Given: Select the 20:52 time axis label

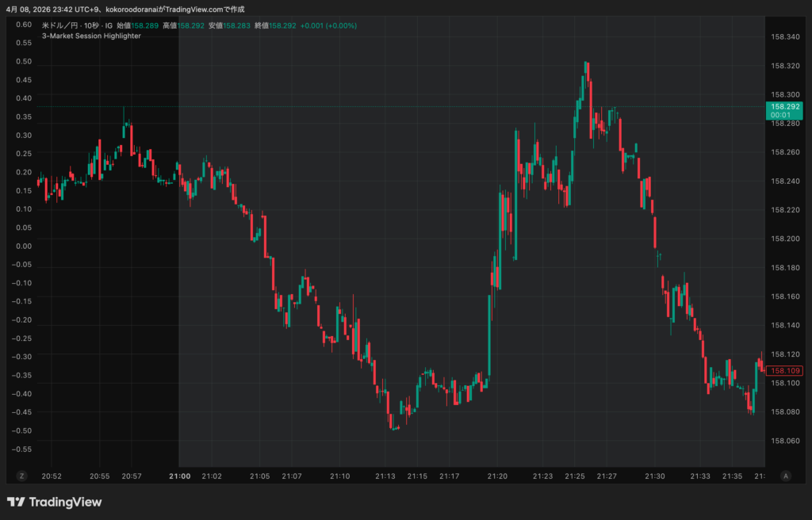Looking at the screenshot, I should (x=52, y=476).
